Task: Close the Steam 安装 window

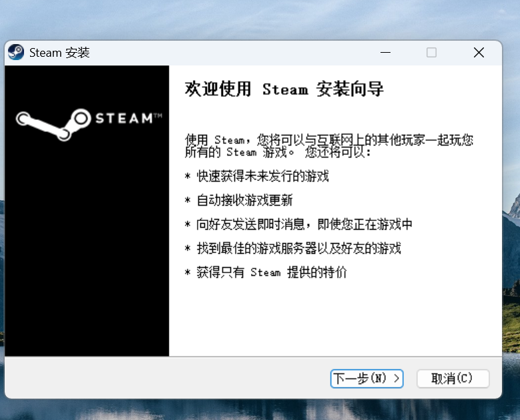Action: coord(479,53)
